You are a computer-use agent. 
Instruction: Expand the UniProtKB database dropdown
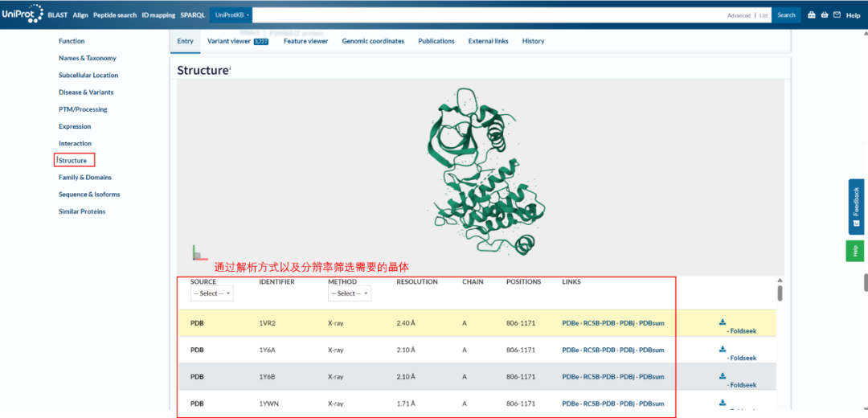tap(231, 15)
